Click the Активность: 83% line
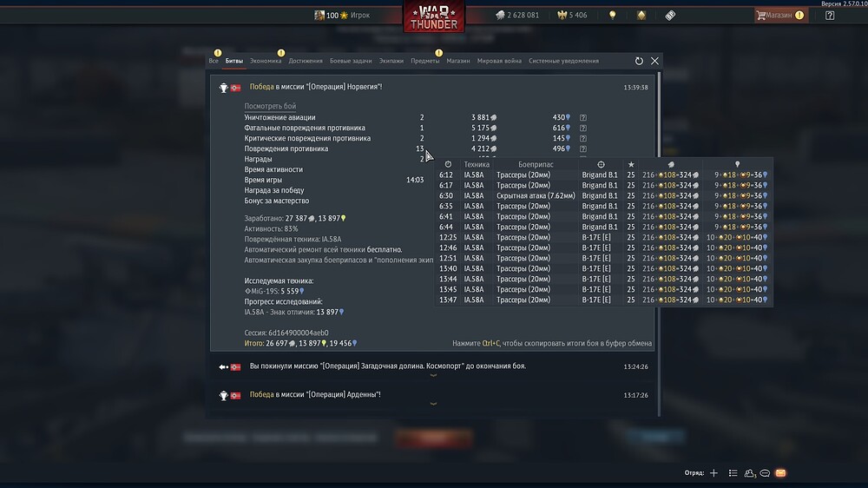The width and height of the screenshot is (868, 488). (x=271, y=228)
